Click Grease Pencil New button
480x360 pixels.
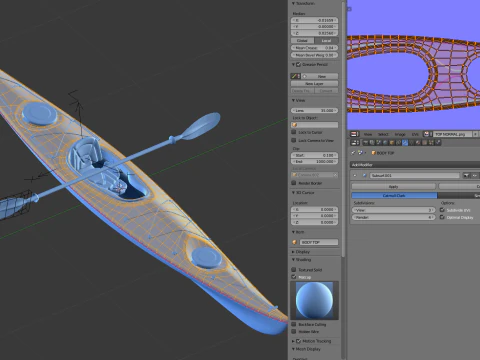[321, 76]
